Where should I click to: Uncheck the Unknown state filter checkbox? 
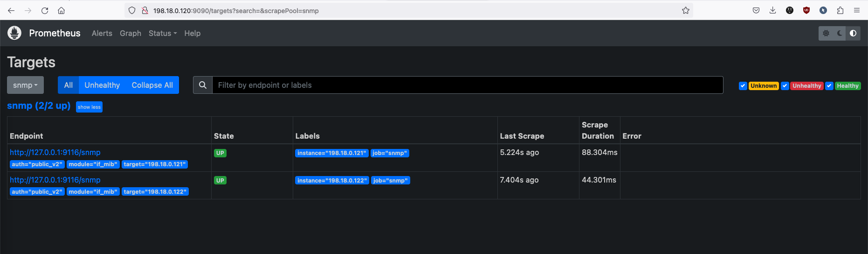click(x=743, y=86)
